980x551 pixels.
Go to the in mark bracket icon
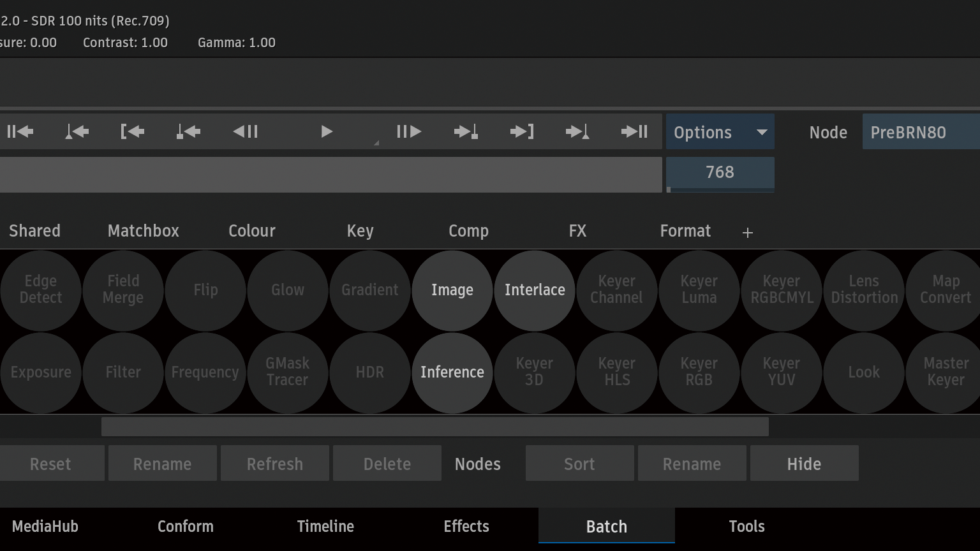pyautogui.click(x=132, y=132)
